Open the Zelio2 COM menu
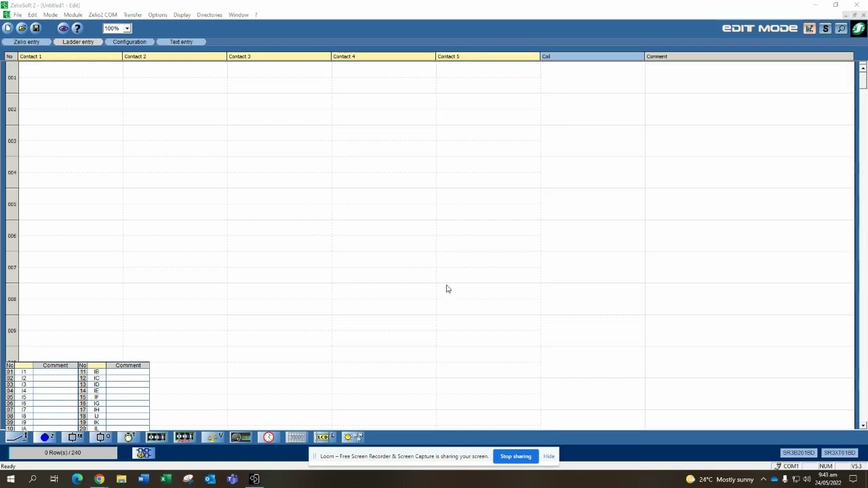Viewport: 868px width, 488px height. pyautogui.click(x=102, y=15)
